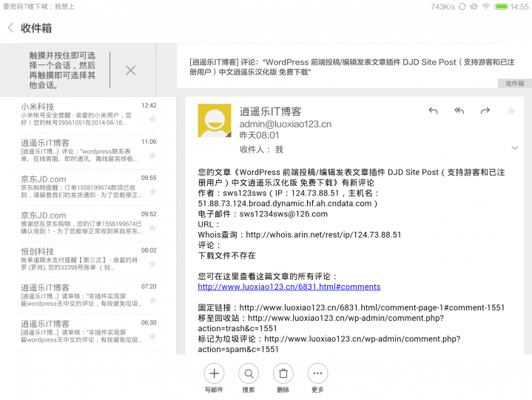Screen dimensions: 532x400
Task: Tap the sync circle status icon
Action: 462,7
